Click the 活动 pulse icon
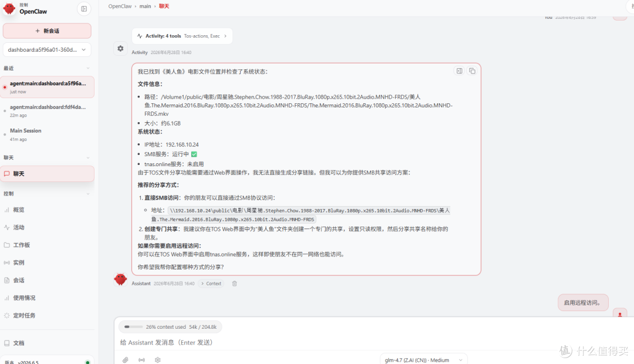Image resolution: width=634 pixels, height=364 pixels. [7, 227]
